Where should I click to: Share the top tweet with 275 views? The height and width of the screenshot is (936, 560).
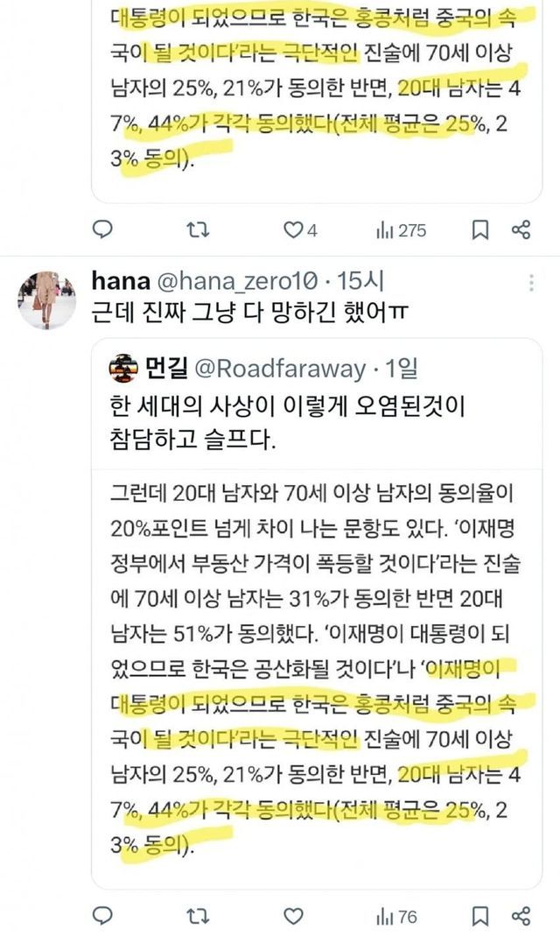521,229
